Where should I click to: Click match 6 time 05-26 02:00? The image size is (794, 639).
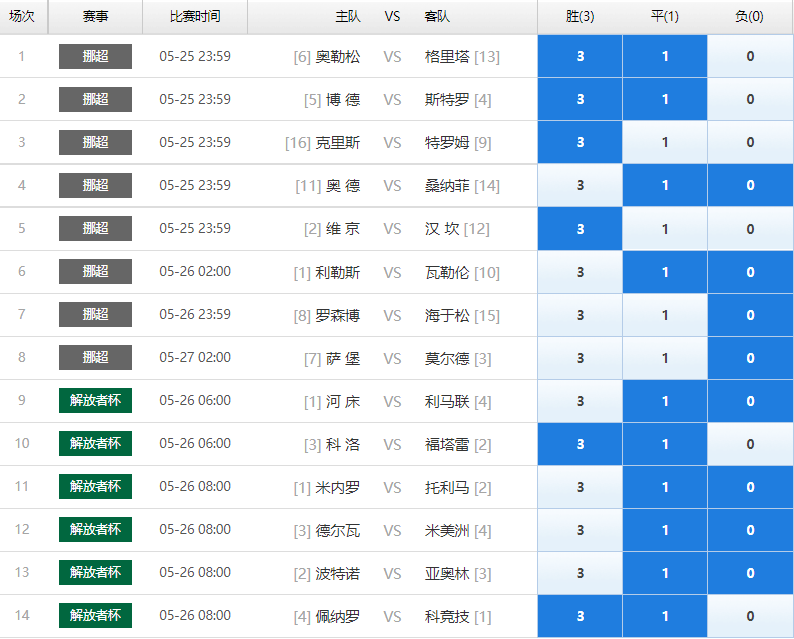pos(195,271)
